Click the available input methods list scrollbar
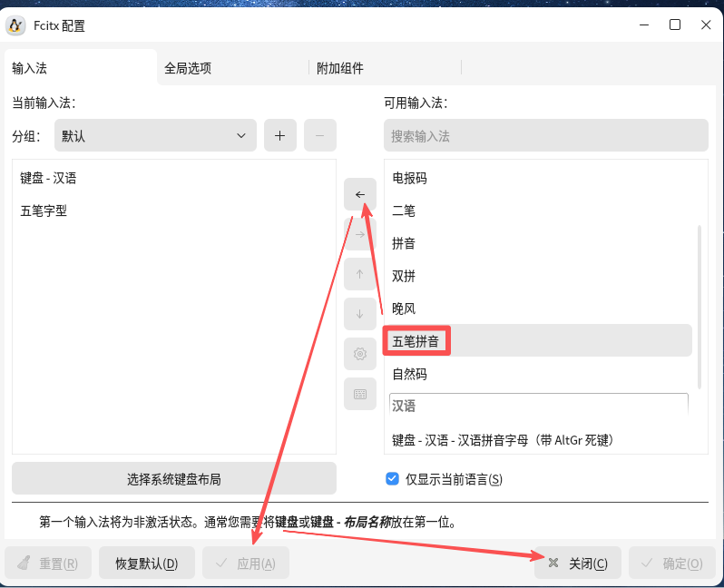 click(698, 304)
